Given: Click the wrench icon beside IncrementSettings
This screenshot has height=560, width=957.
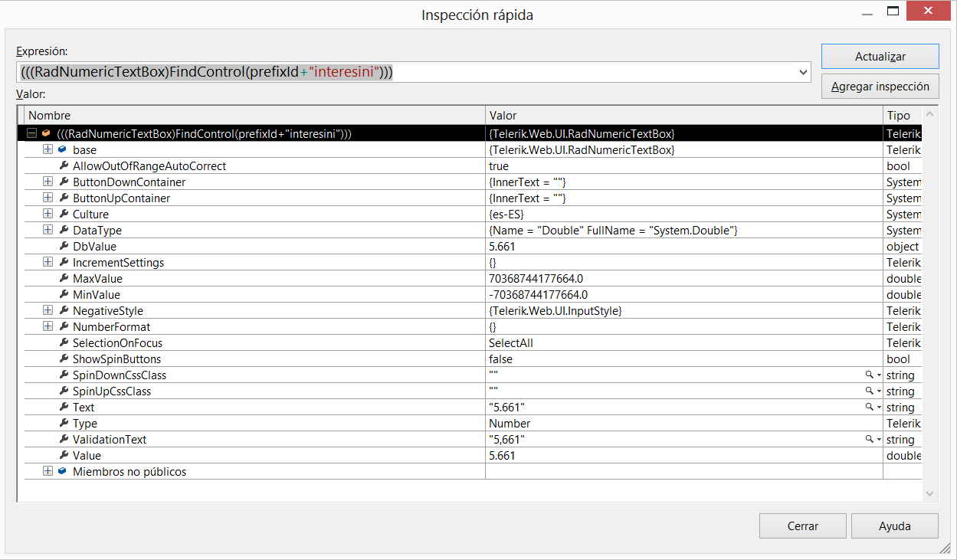Looking at the screenshot, I should pos(64,262).
